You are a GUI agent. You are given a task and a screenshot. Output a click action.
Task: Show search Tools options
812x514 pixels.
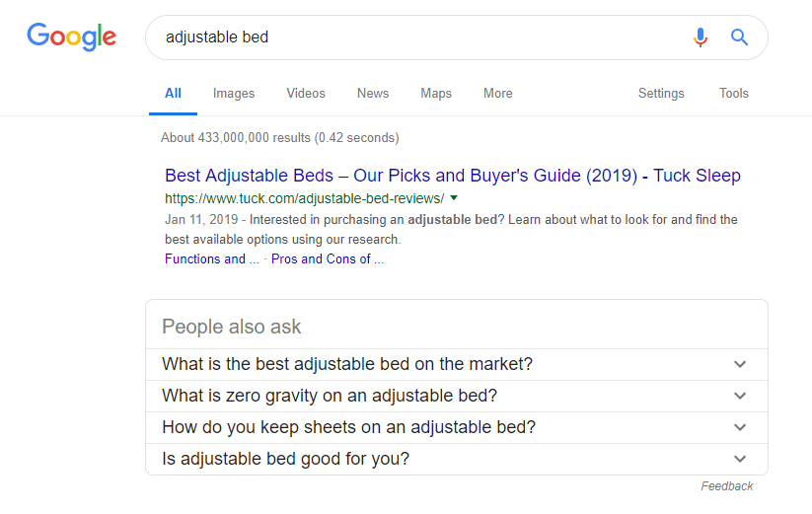(x=734, y=94)
